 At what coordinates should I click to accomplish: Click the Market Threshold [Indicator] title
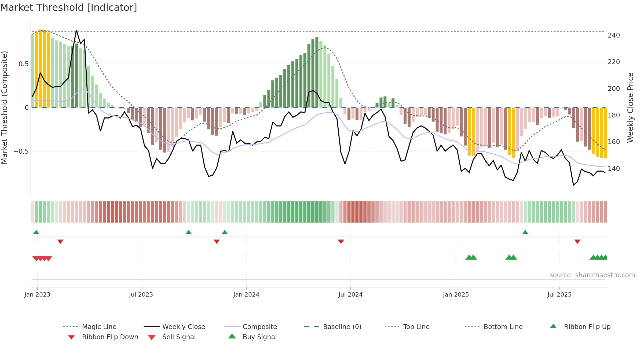(69, 8)
